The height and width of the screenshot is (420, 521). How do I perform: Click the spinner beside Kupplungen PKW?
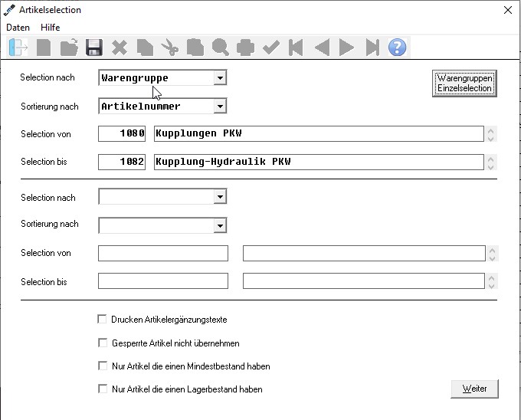point(491,134)
